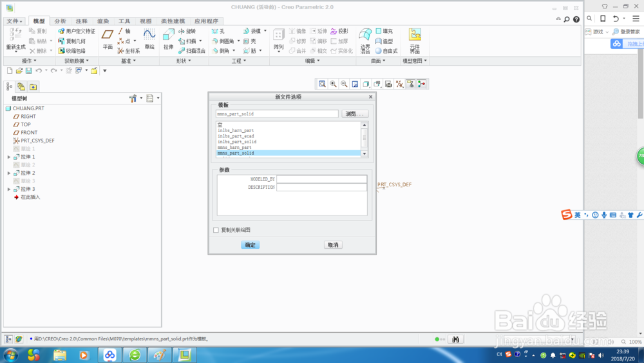Switch to the 工具 tab
Viewport: 644px width, 363px height.
[x=124, y=21]
